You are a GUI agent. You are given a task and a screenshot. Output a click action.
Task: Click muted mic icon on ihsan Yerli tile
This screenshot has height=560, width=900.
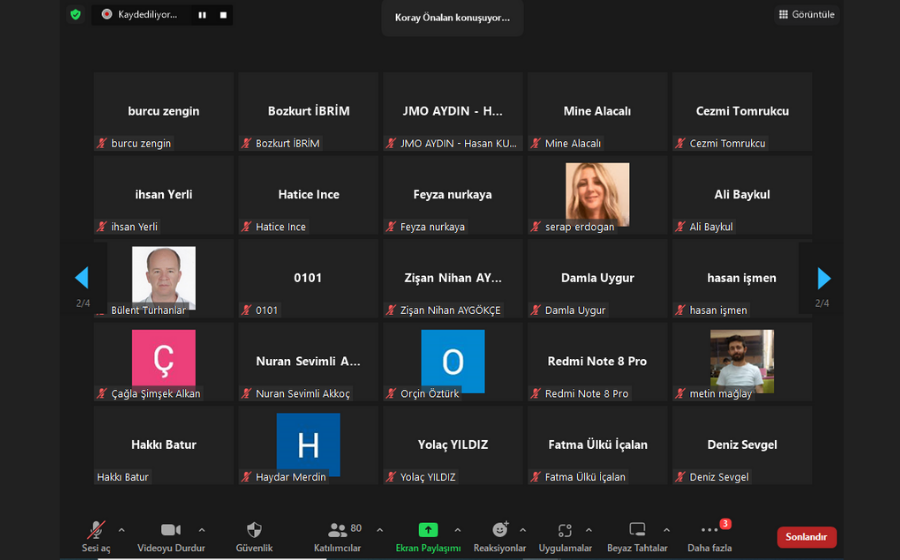[102, 227]
